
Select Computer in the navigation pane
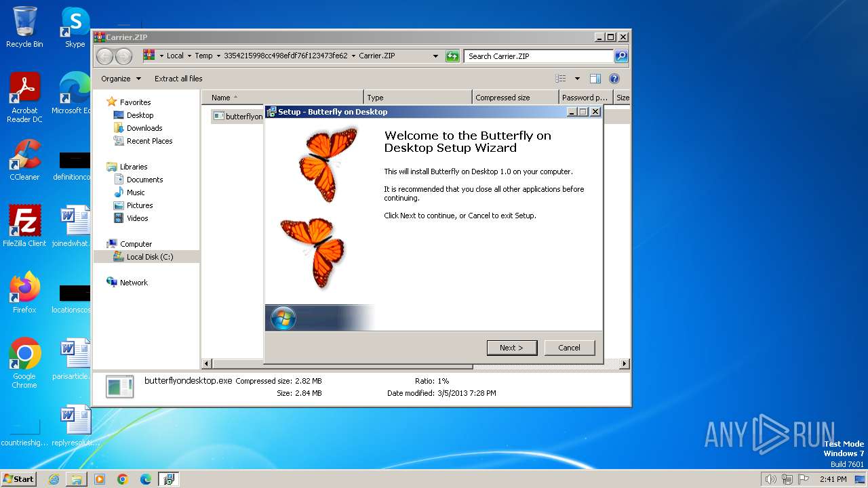[x=136, y=244]
